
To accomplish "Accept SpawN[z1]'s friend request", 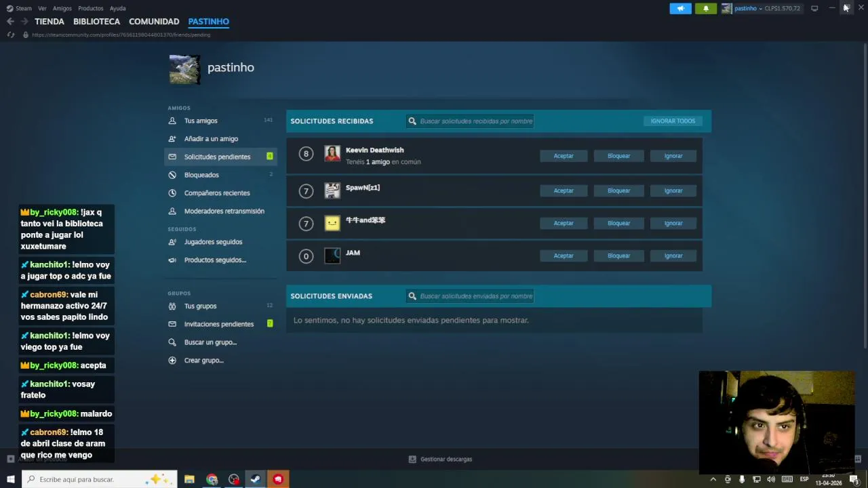I will [x=564, y=190].
